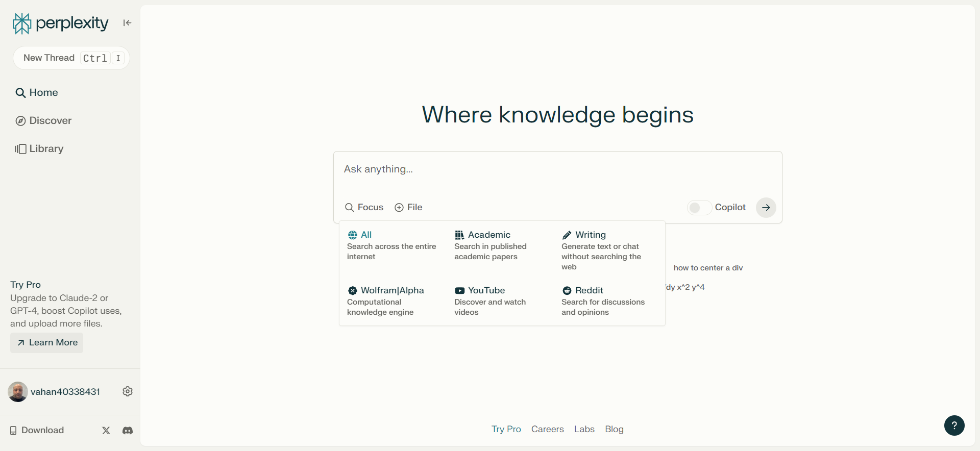
Task: Toggle the Copilot switch
Action: click(x=699, y=208)
